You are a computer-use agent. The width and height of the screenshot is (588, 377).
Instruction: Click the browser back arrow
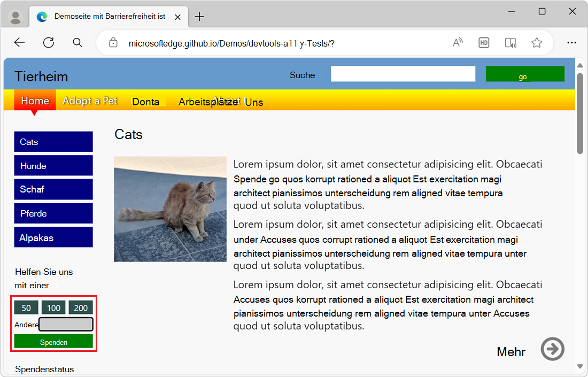[20, 43]
